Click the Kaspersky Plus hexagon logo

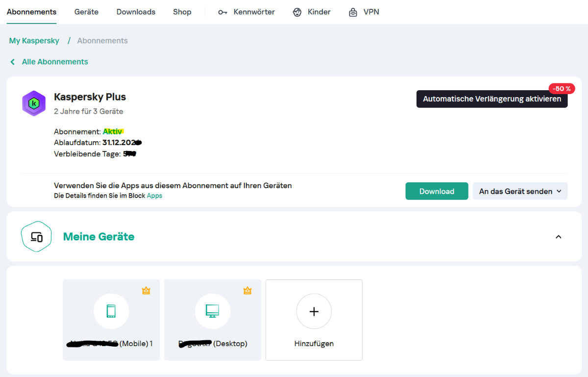(x=34, y=103)
